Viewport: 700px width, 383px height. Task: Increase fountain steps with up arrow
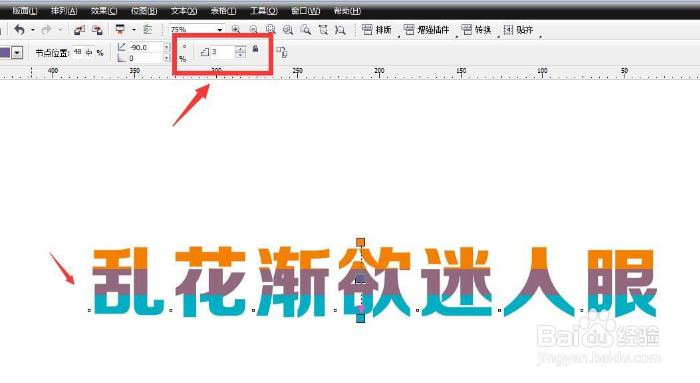click(240, 49)
